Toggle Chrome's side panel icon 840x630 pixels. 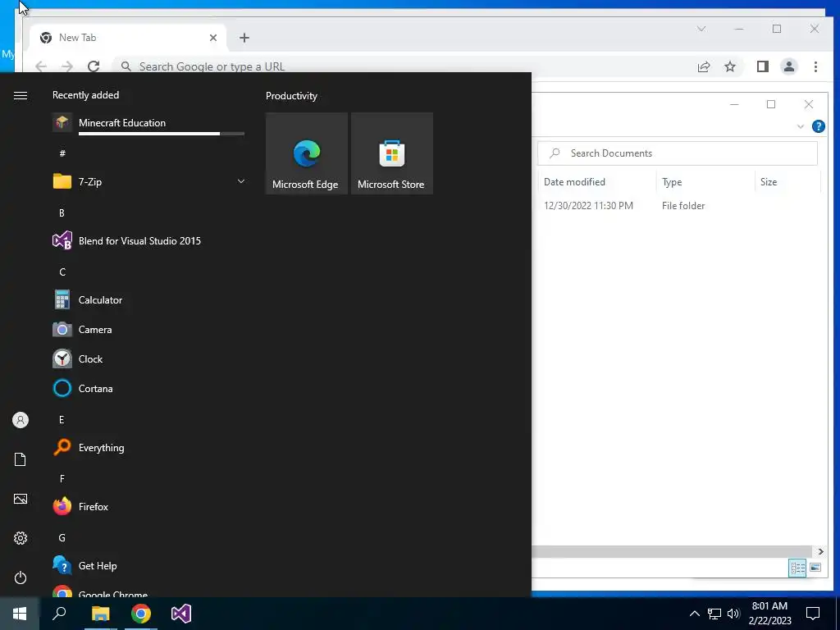pyautogui.click(x=762, y=66)
